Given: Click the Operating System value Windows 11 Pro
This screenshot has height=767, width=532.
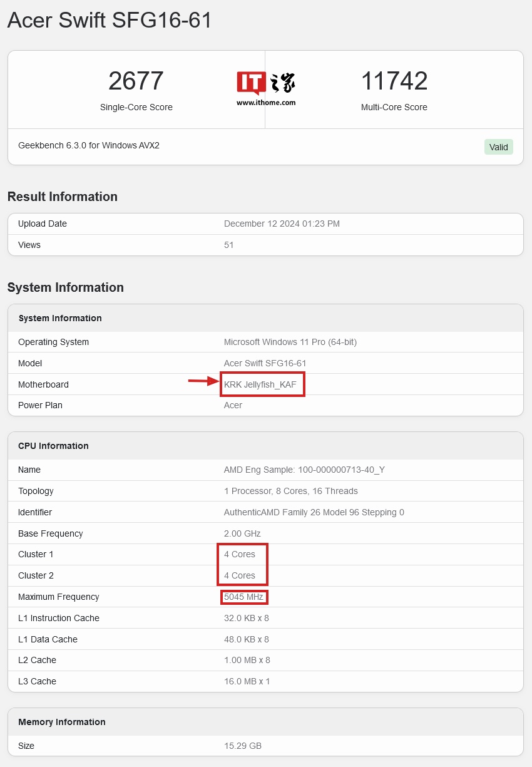Looking at the screenshot, I should coord(290,342).
